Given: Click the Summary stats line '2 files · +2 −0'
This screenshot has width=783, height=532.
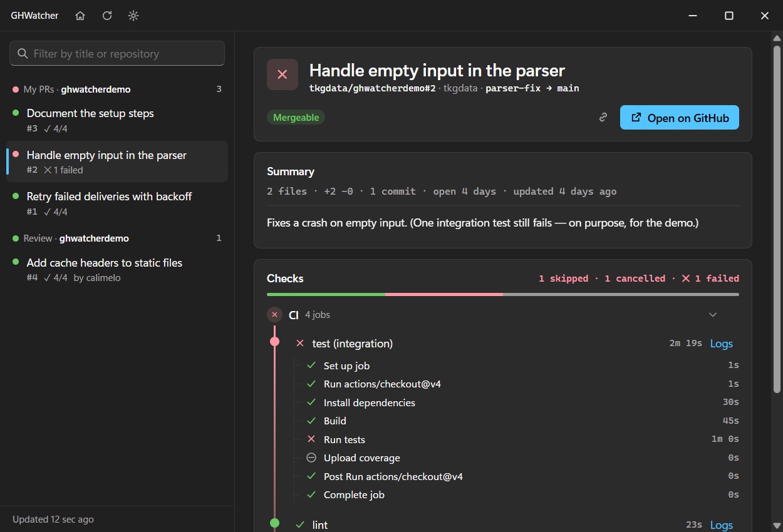Looking at the screenshot, I should point(442,192).
